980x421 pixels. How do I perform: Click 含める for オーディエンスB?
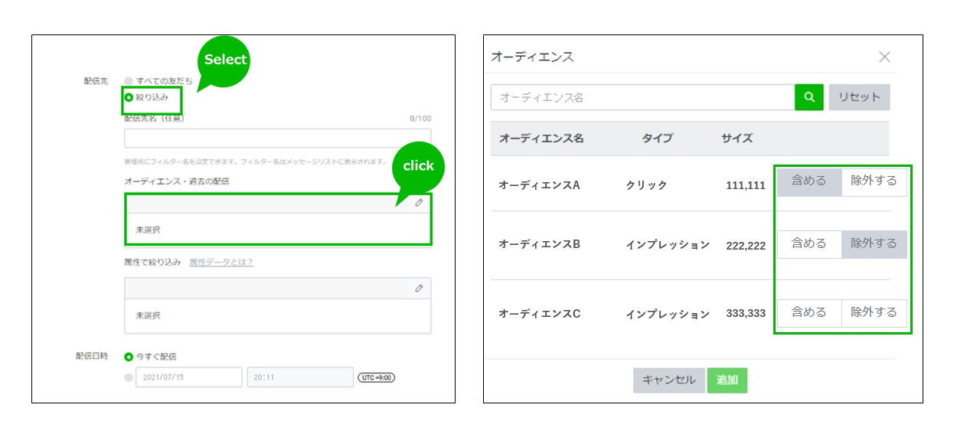point(808,243)
